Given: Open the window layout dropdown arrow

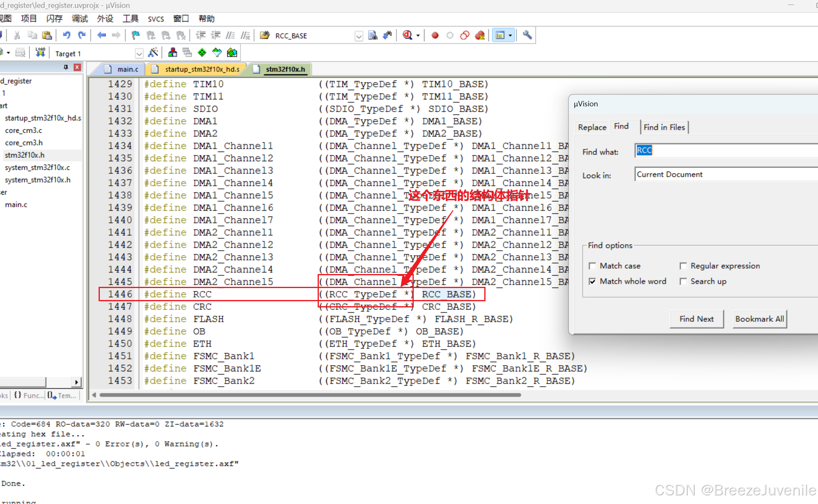Looking at the screenshot, I should 510,35.
